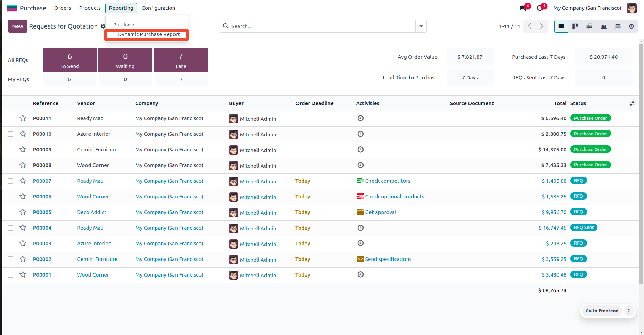This screenshot has height=335, width=644.
Task: Open three-dot menu beside Go to Frontend
Action: tap(629, 311)
